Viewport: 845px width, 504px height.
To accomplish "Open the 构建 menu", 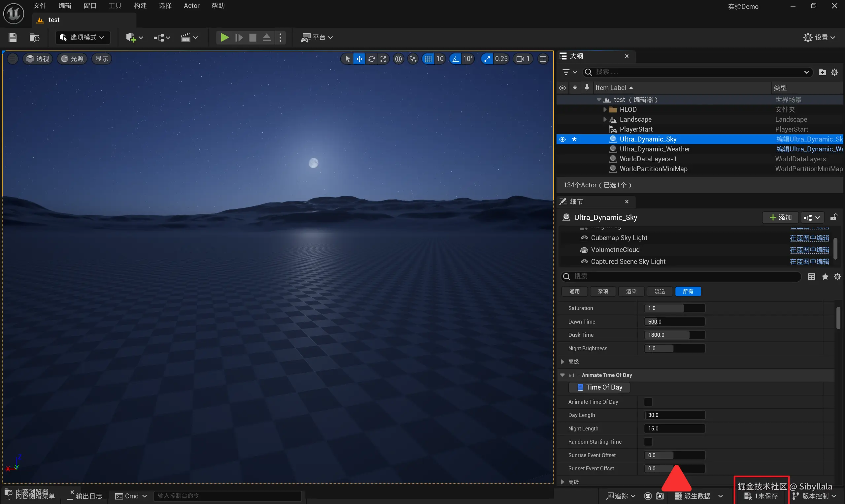I will (140, 6).
